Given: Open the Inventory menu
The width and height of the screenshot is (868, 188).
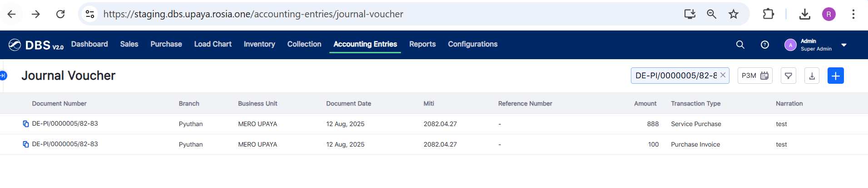Looking at the screenshot, I should click(x=259, y=44).
